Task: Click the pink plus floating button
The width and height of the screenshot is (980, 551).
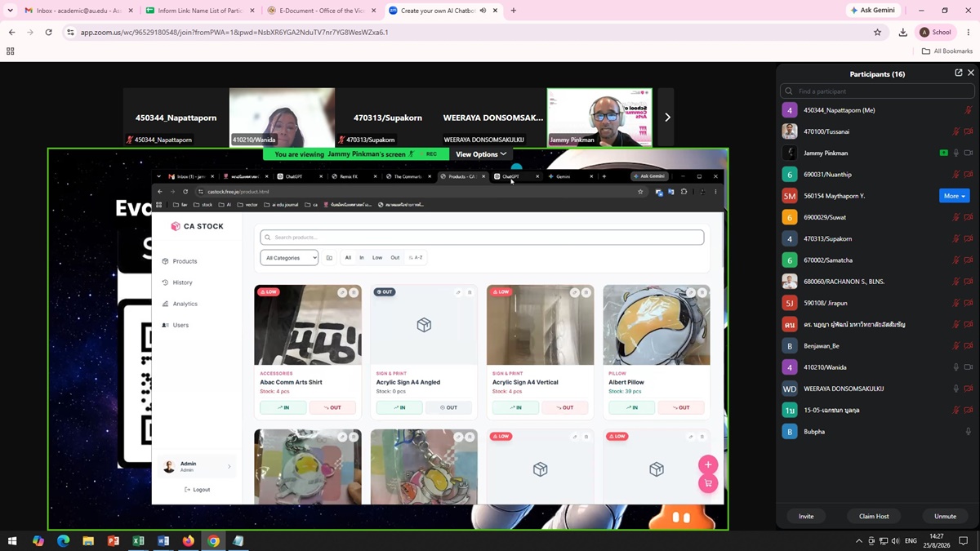Action: [708, 464]
